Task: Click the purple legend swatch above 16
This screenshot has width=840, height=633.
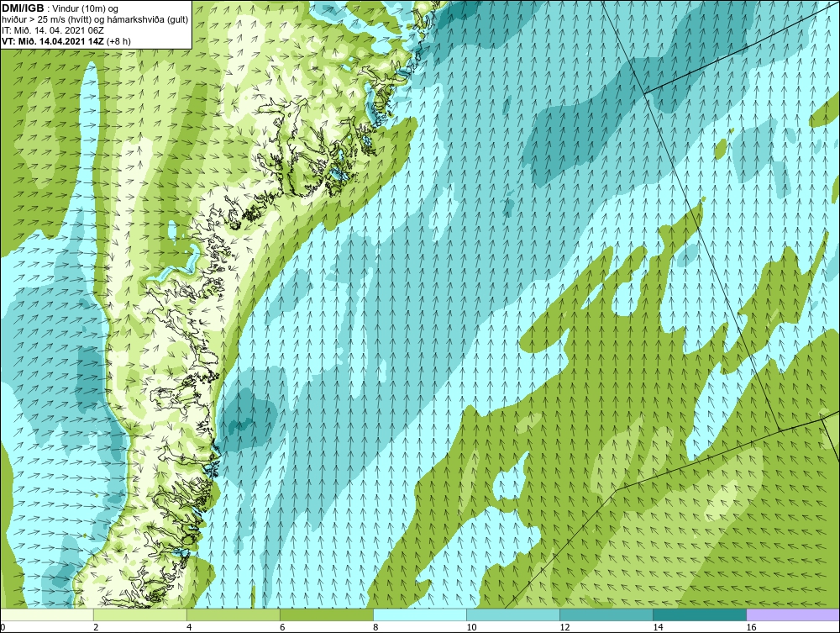Action: point(793,615)
